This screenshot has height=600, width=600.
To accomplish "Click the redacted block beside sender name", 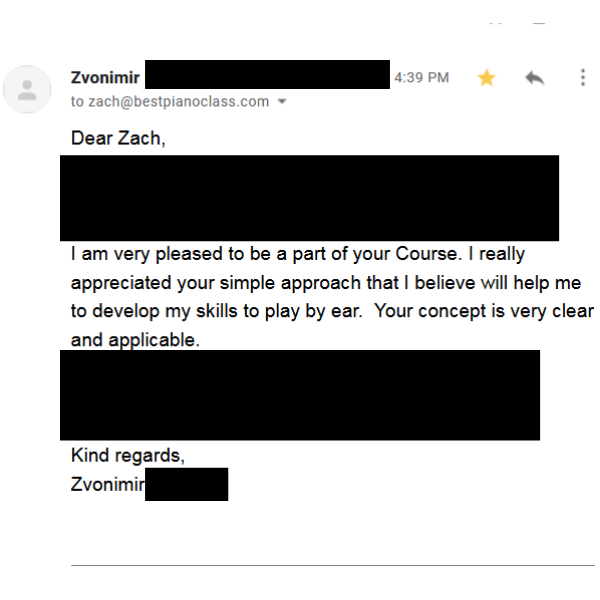I will pyautogui.click(x=267, y=75).
